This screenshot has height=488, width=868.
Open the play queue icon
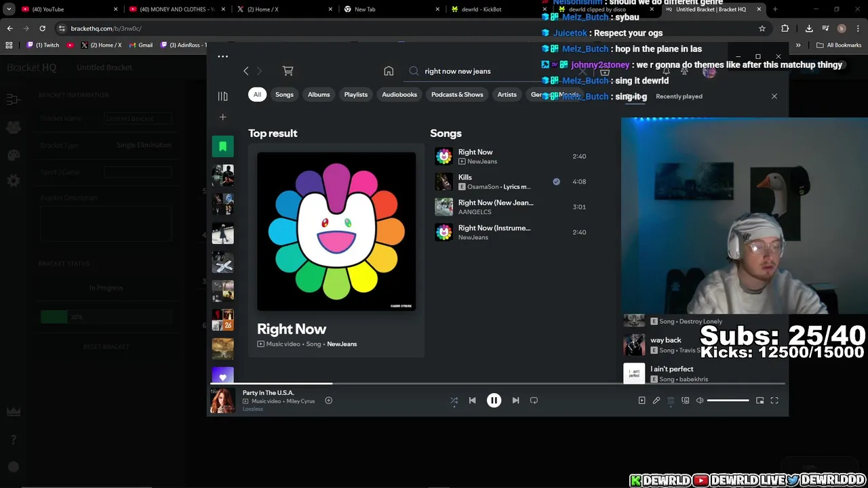click(671, 401)
